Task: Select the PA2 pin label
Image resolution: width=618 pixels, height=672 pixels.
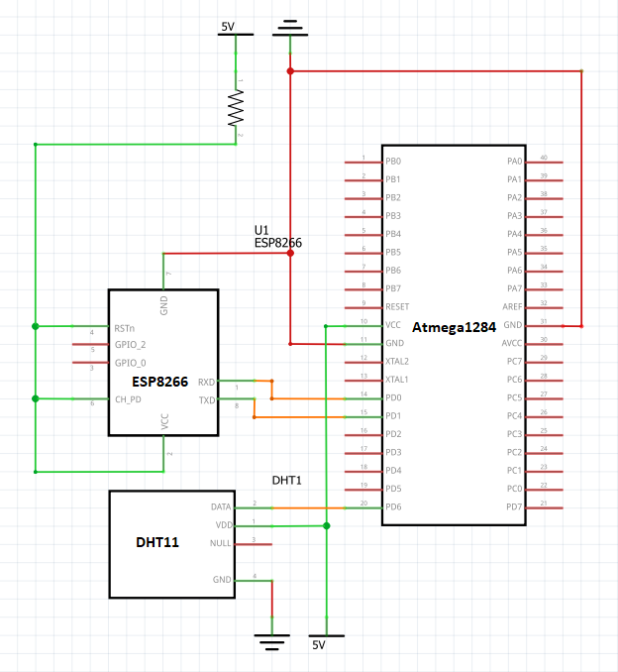Action: click(515, 197)
